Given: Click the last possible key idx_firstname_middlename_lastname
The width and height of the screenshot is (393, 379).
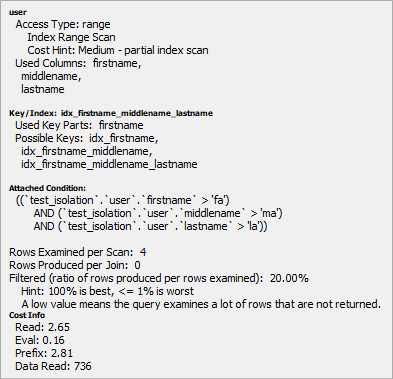Looking at the screenshot, I should pyautogui.click(x=109, y=164).
